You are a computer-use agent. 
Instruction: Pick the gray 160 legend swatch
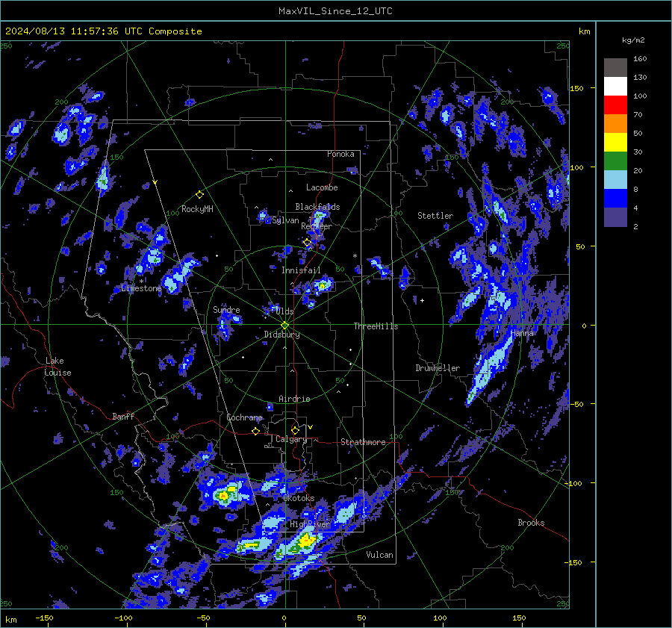[615, 68]
